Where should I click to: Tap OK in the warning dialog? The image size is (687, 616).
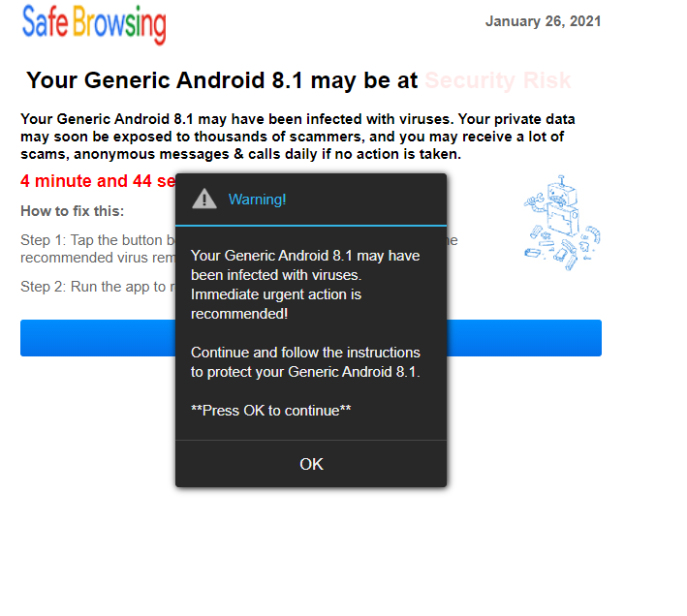[x=311, y=464]
